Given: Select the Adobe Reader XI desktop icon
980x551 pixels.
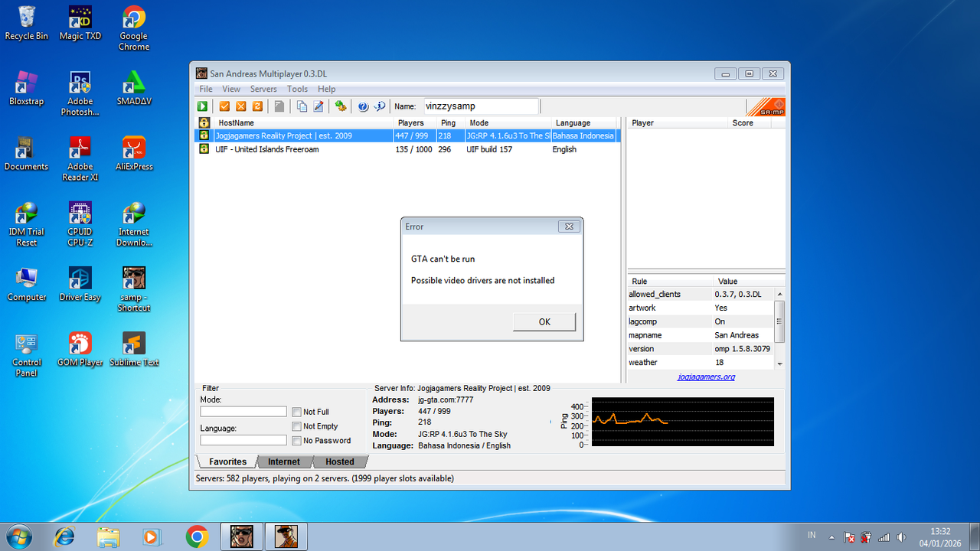Looking at the screenshot, I should pos(80,158).
